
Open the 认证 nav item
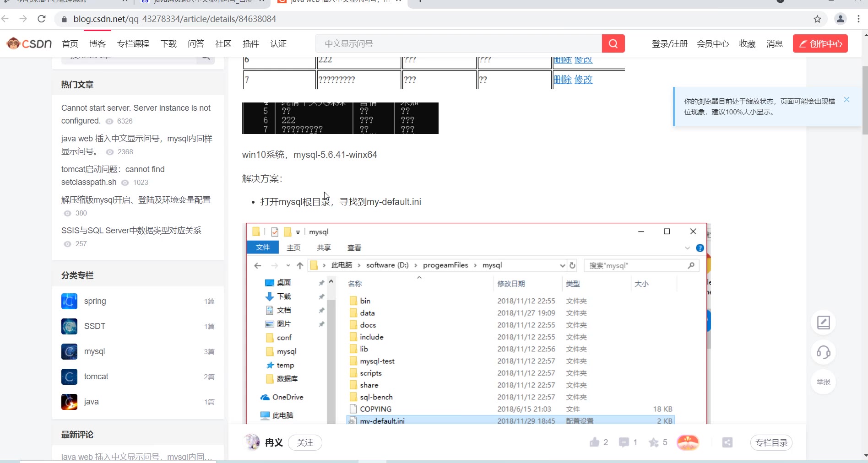point(278,44)
